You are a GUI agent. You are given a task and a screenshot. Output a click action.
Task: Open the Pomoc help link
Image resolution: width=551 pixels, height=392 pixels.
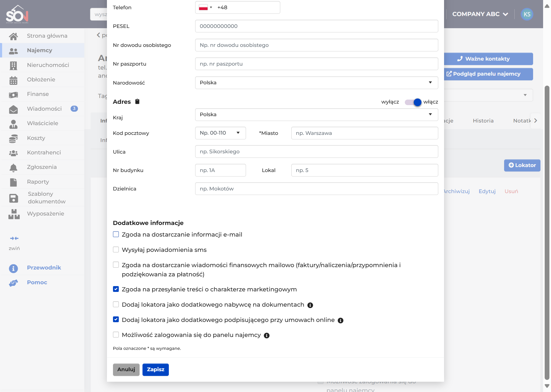pos(37,282)
